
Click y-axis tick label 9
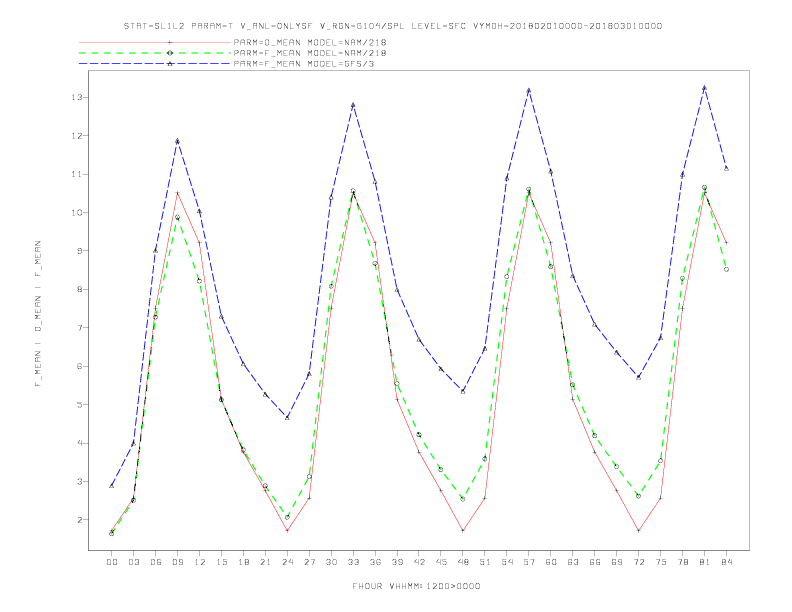[79, 251]
